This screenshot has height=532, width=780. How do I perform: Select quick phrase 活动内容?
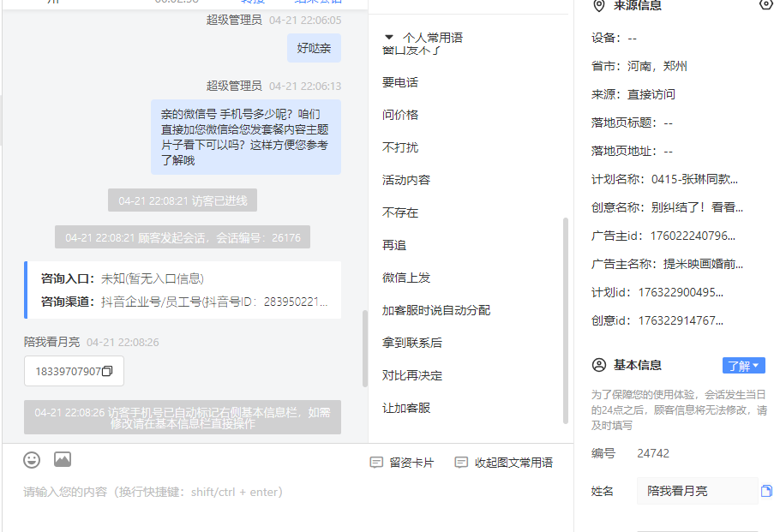pyautogui.click(x=406, y=180)
